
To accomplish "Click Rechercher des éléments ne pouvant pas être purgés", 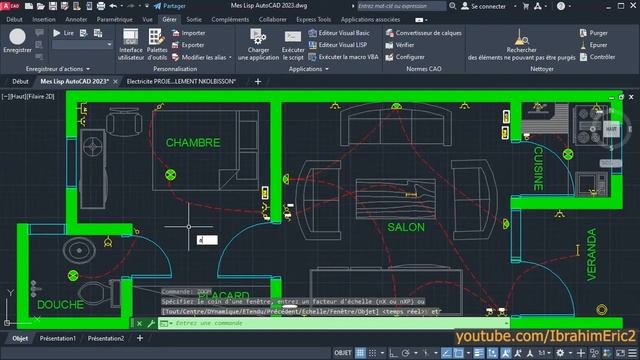I will click(521, 44).
